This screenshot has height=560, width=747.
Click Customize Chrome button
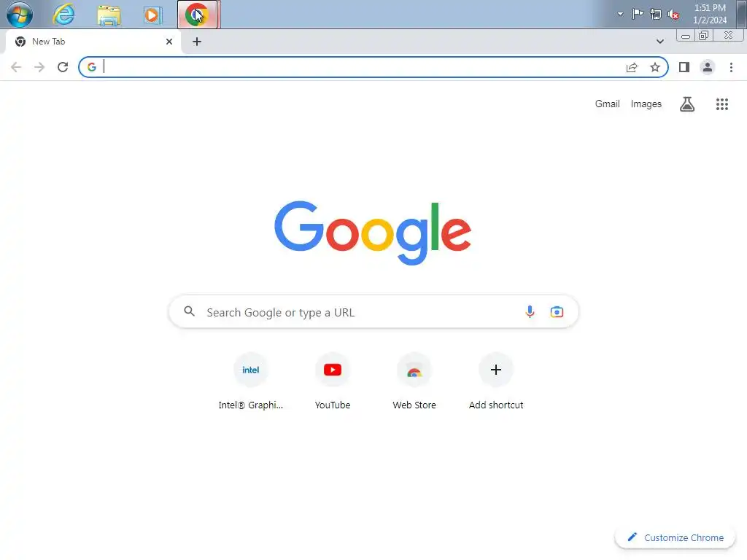click(x=675, y=537)
